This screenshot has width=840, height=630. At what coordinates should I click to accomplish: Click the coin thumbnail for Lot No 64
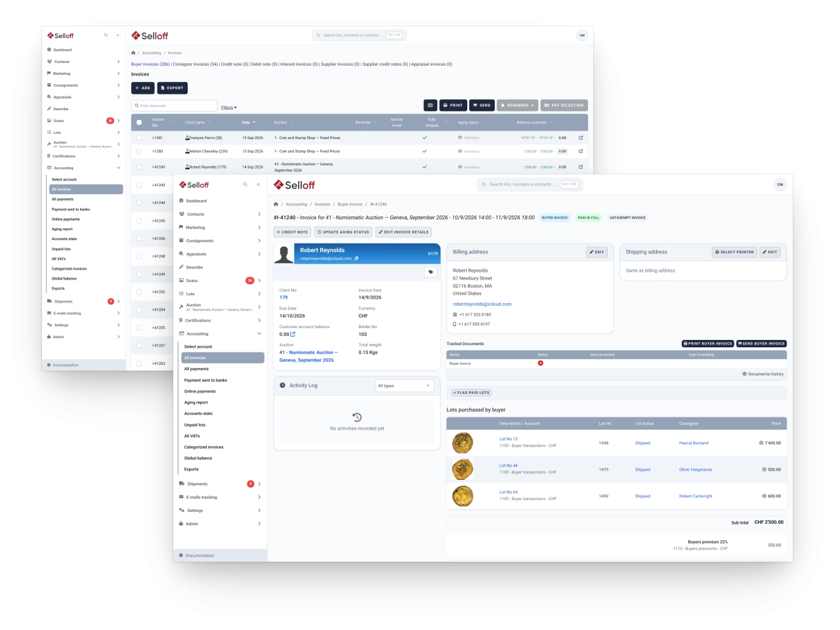[x=463, y=496]
